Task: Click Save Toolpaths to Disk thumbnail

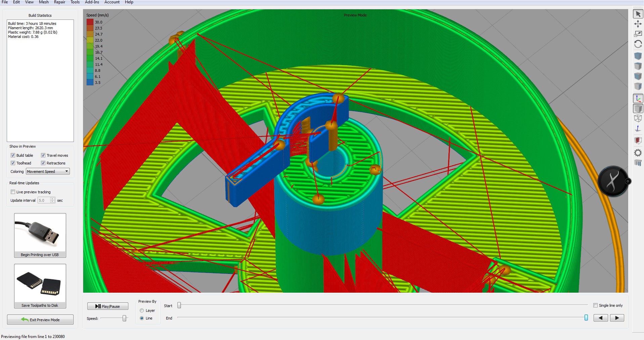Action: (x=40, y=286)
